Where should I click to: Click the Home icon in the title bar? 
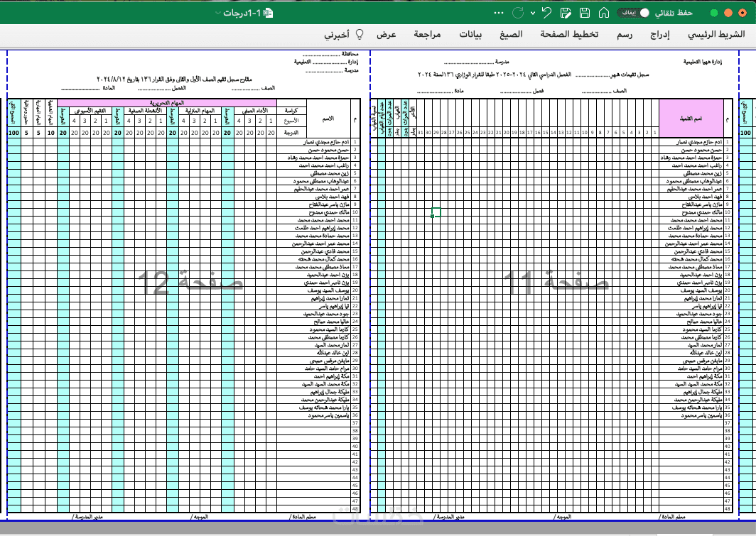pyautogui.click(x=604, y=13)
